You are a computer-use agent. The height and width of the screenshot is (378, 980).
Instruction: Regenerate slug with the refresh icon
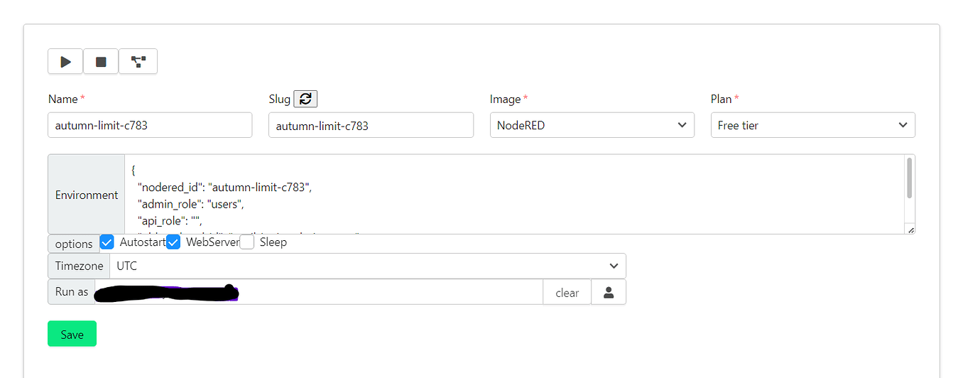point(305,99)
